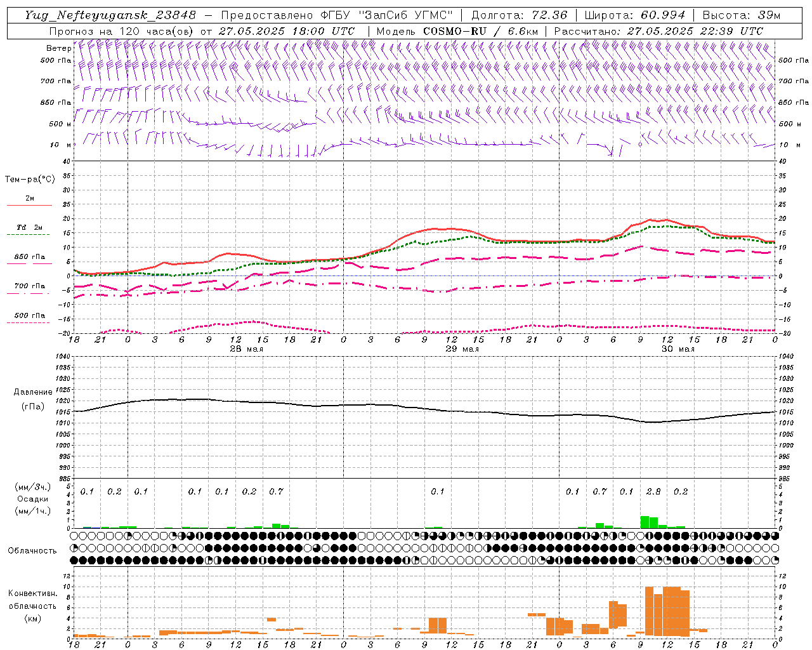This screenshot has height=650, width=812.
Task: Click the 'Давление' pressure panel label
Action: 33,392
